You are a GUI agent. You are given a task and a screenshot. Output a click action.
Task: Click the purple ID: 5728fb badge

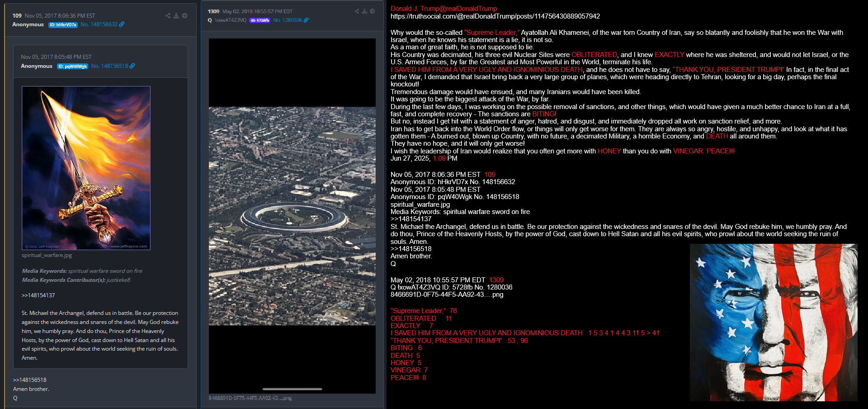[x=259, y=20]
